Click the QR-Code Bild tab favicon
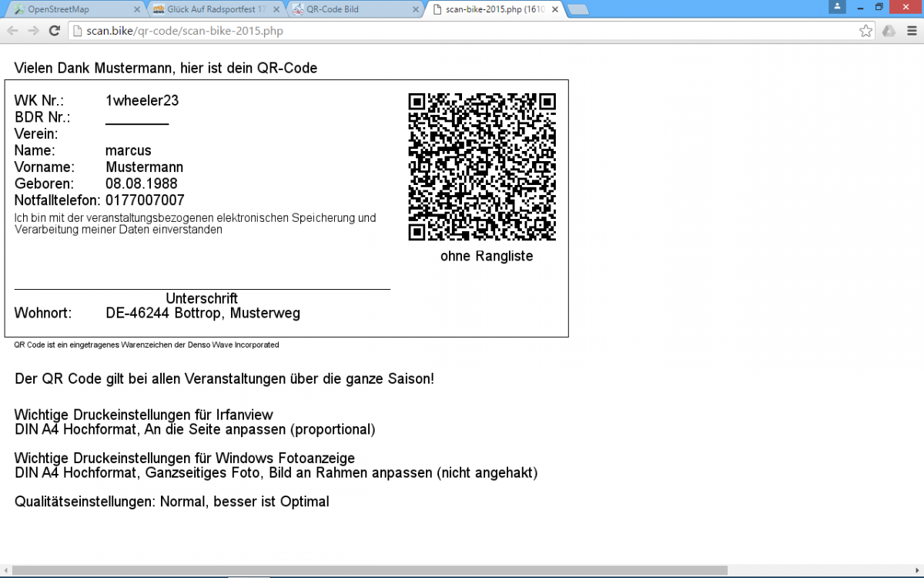Image resolution: width=924 pixels, height=578 pixels. point(298,9)
